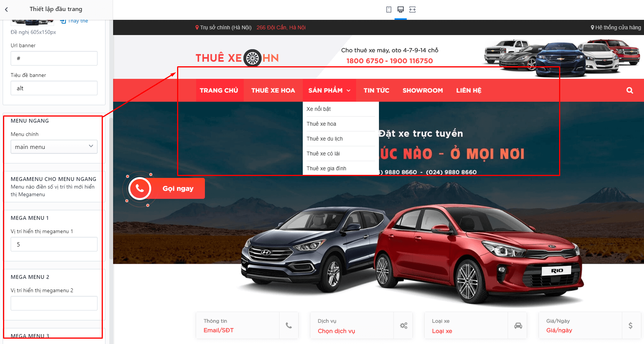Open the Loại xe selector

click(x=442, y=331)
